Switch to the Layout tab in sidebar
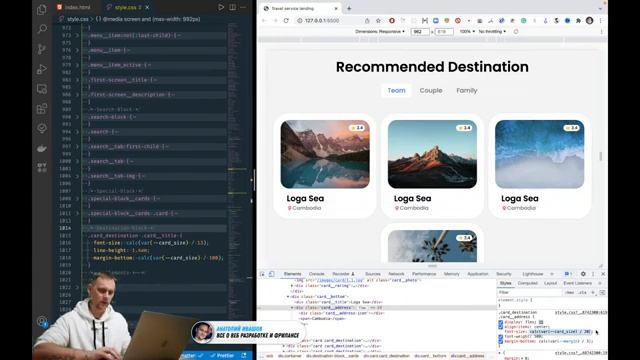Image resolution: width=640 pixels, height=360 pixels. tap(551, 283)
